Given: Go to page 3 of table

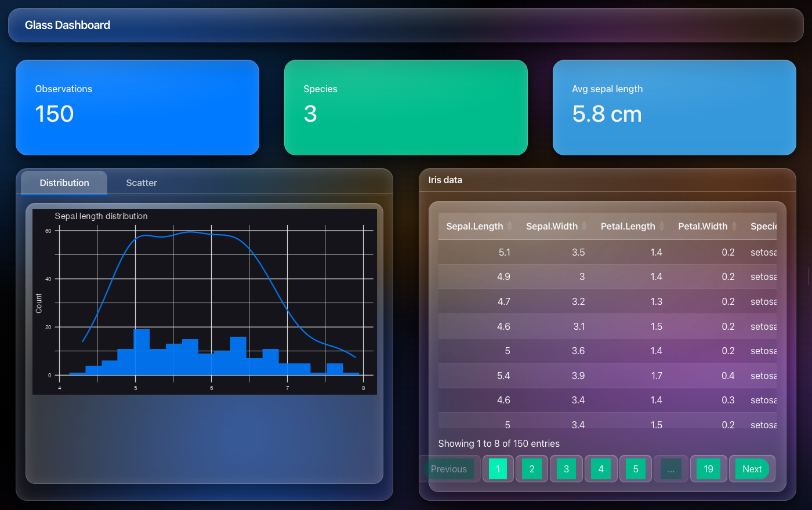Looking at the screenshot, I should (566, 469).
